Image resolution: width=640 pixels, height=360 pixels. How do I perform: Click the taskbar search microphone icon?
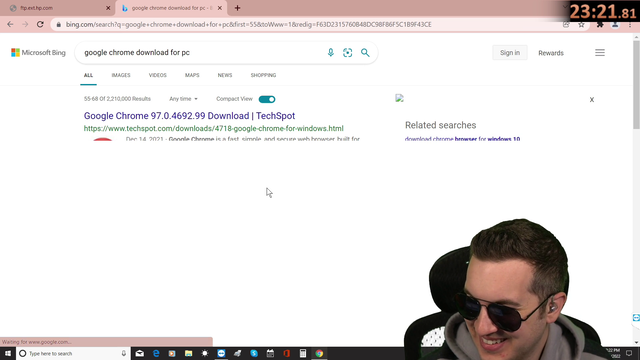pyautogui.click(x=124, y=353)
